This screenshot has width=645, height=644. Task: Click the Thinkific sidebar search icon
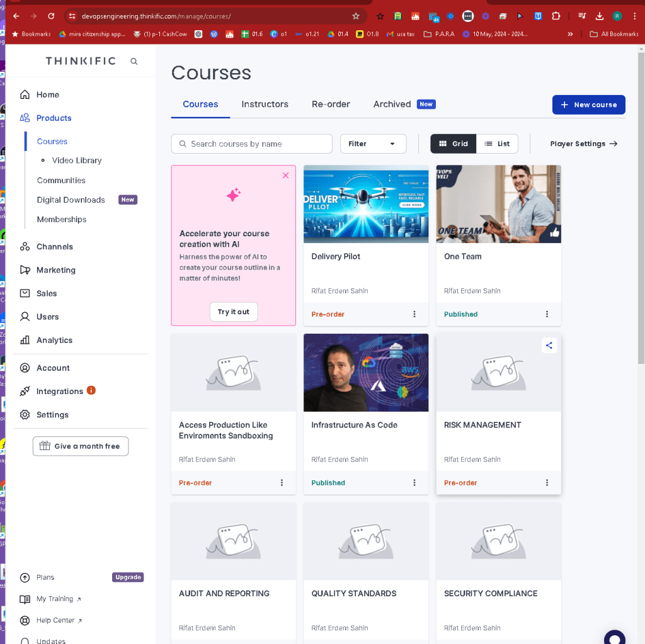click(x=134, y=61)
